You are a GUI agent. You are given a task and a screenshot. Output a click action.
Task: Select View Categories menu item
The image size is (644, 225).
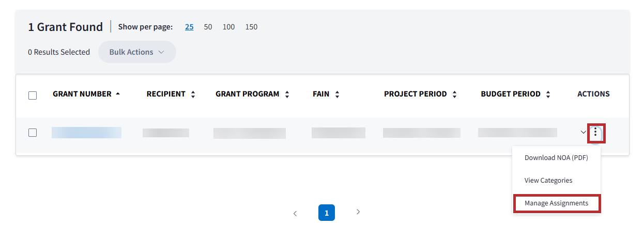tap(548, 181)
